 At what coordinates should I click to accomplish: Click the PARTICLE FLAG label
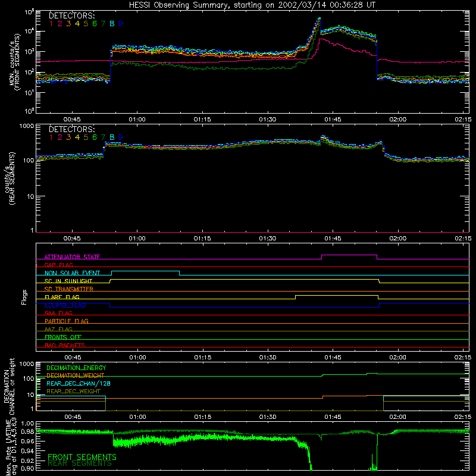point(67,321)
